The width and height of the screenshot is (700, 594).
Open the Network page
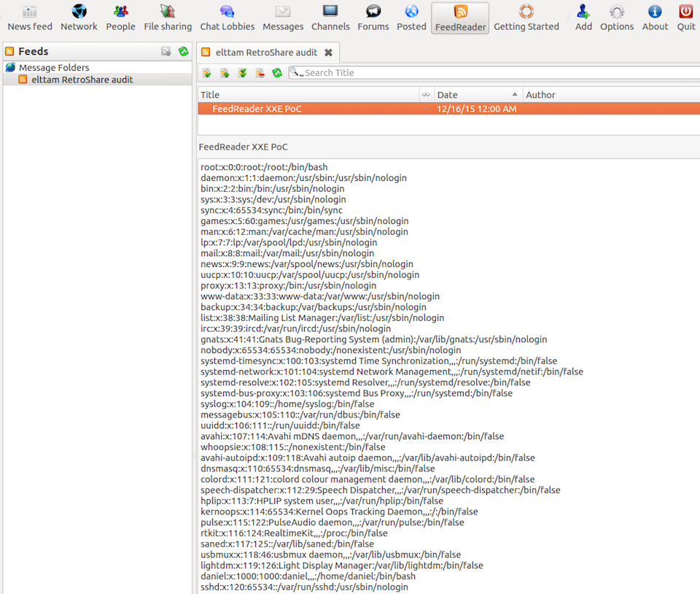[x=79, y=18]
